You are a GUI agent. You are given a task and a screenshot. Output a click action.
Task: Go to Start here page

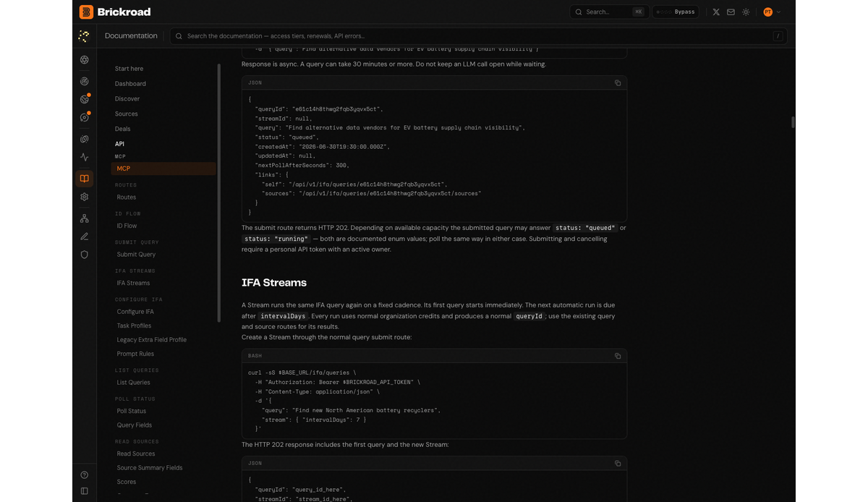coord(129,69)
